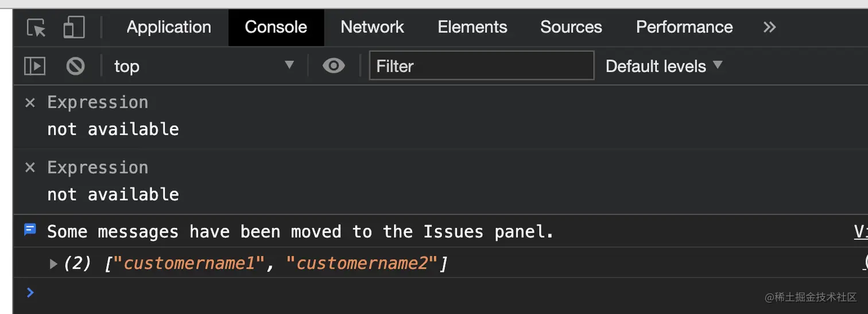Image resolution: width=868 pixels, height=314 pixels.
Task: Create live expression with the eye icon
Action: coord(334,66)
